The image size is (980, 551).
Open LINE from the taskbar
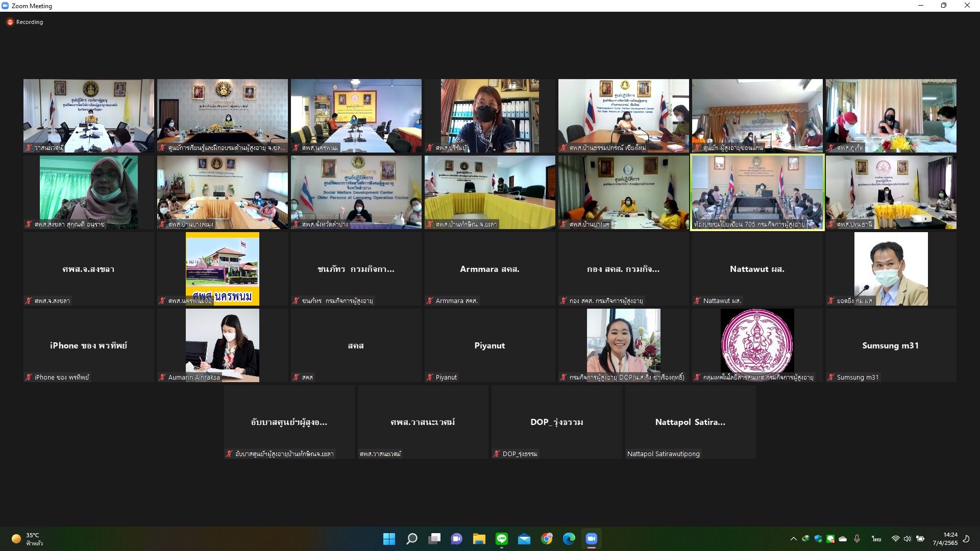point(502,539)
